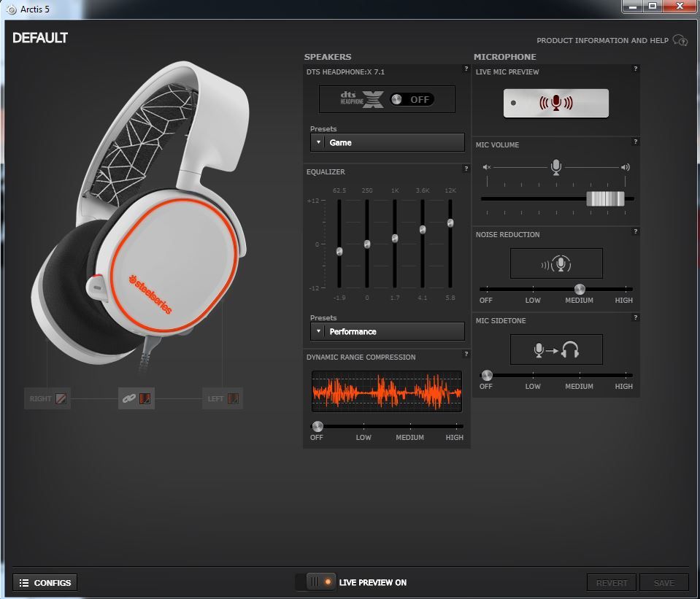Viewport: 700px width, 599px height.
Task: Set dynamic range compression to LOW
Action: [364, 438]
